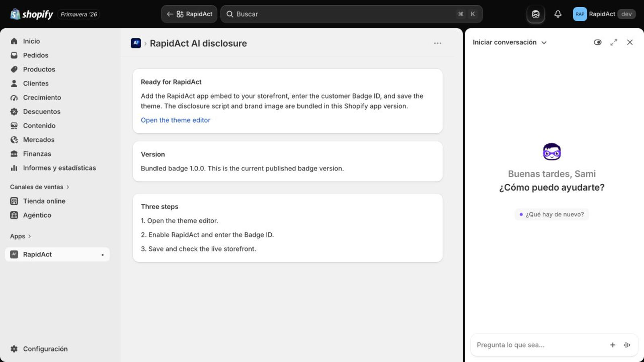Go back via RapidAct button in top bar
The height and width of the screenshot is (362, 644).
[189, 14]
